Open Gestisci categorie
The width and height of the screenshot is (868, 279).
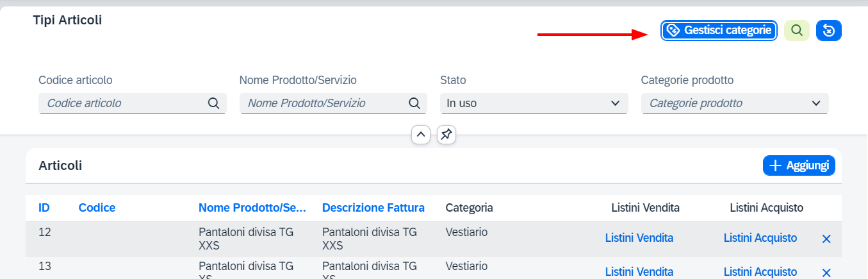[719, 30]
